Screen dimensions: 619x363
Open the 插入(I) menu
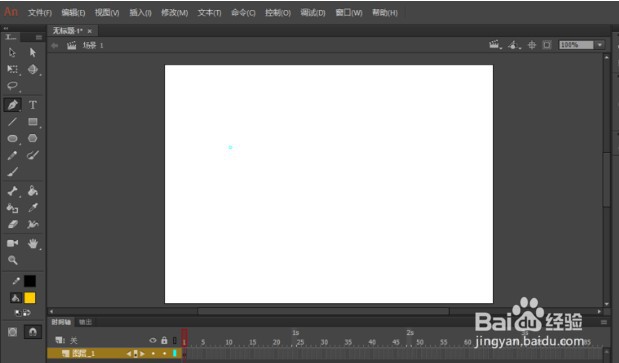tap(140, 13)
